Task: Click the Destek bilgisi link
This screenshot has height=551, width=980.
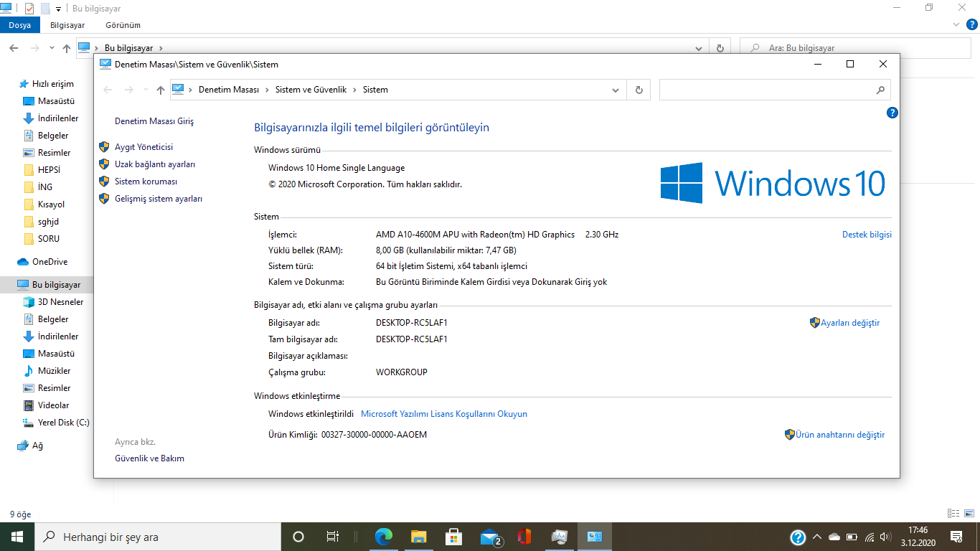Action: click(867, 235)
